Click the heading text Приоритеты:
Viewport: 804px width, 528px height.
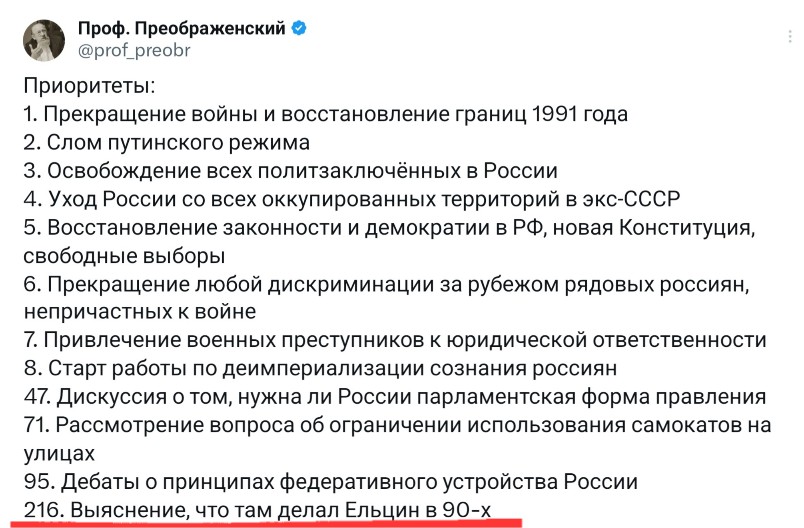(89, 86)
